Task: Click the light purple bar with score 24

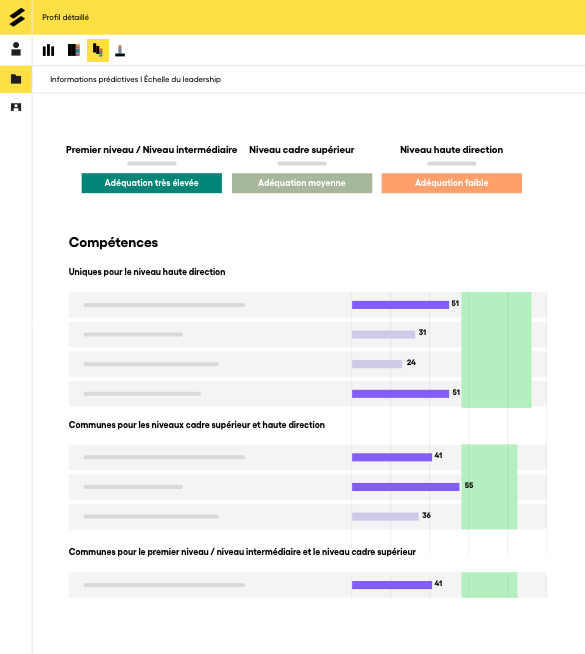Action: point(377,364)
